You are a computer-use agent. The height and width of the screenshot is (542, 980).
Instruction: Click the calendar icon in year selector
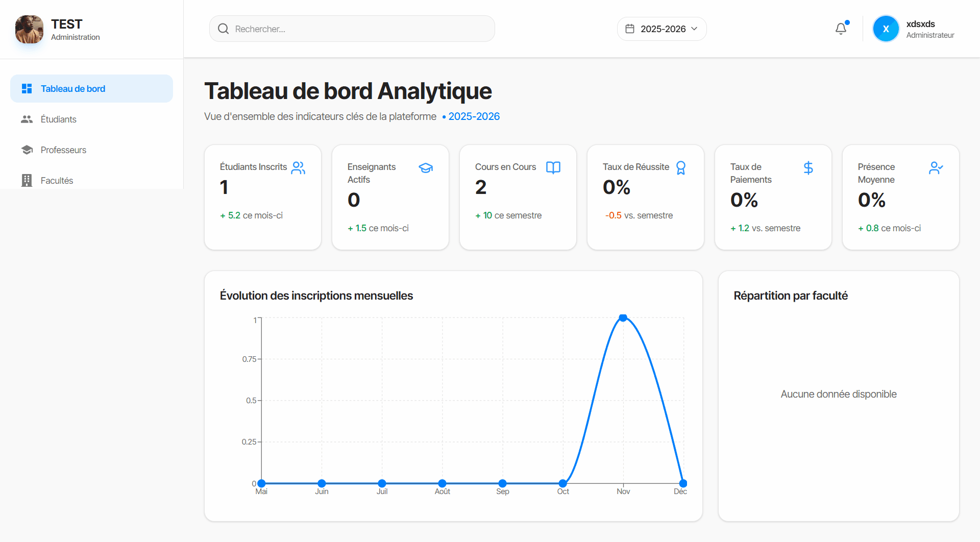(x=630, y=29)
